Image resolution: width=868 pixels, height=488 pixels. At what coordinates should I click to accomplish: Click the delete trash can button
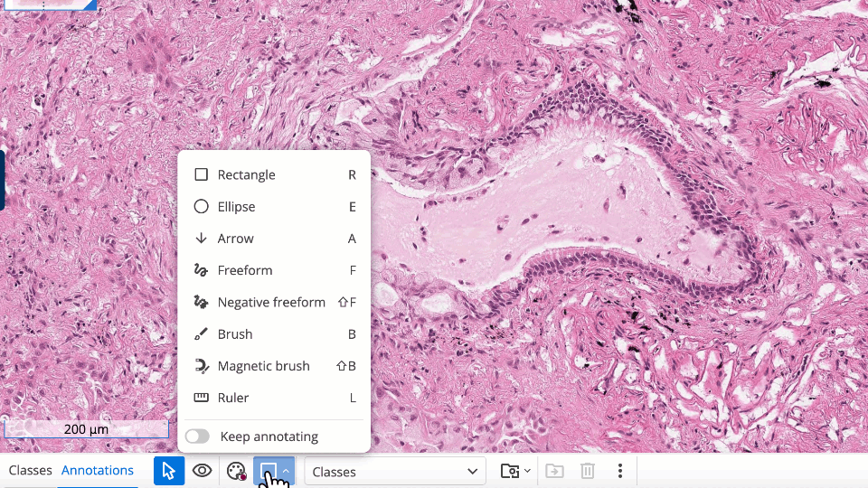tap(587, 471)
